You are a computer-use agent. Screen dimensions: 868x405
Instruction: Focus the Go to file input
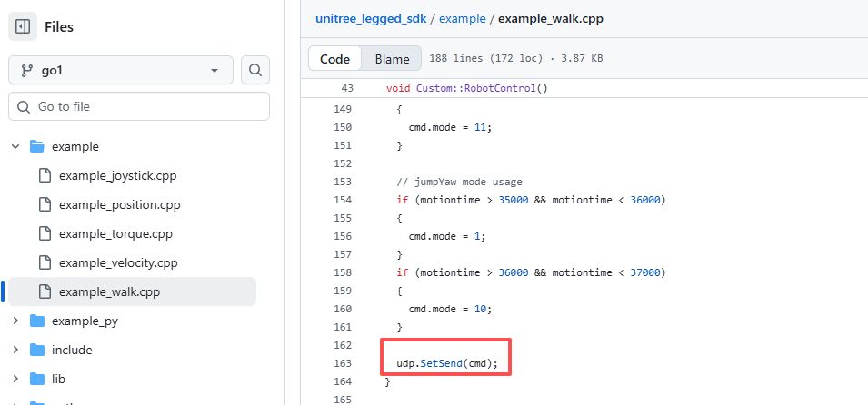point(139,106)
